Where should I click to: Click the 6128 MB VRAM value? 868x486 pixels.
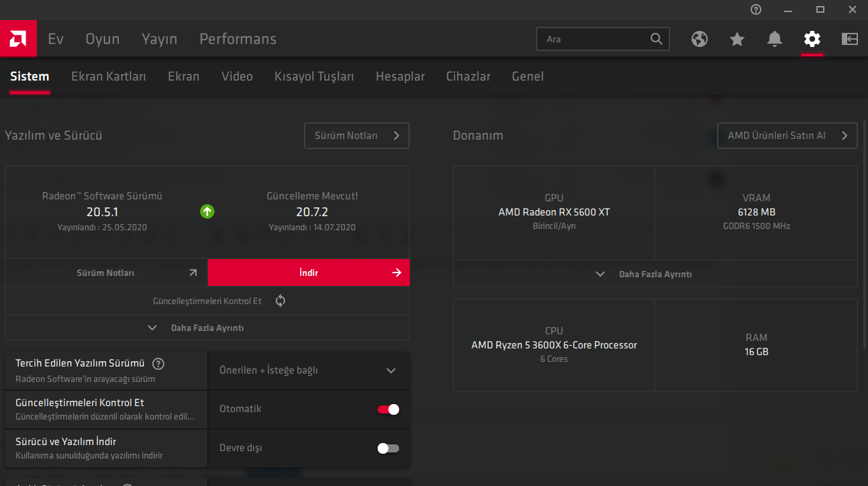coord(756,212)
